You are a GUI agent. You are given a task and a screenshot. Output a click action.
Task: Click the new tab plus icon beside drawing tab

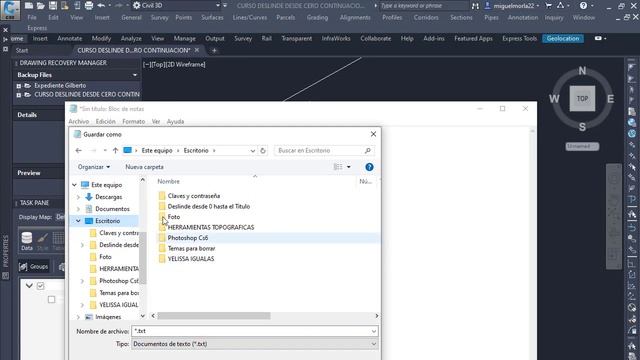pos(214,51)
